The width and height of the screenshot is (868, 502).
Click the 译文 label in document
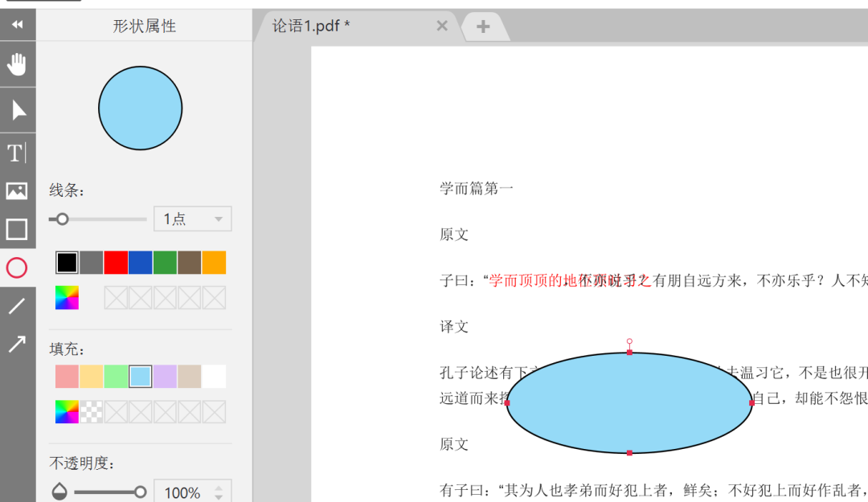coord(454,327)
